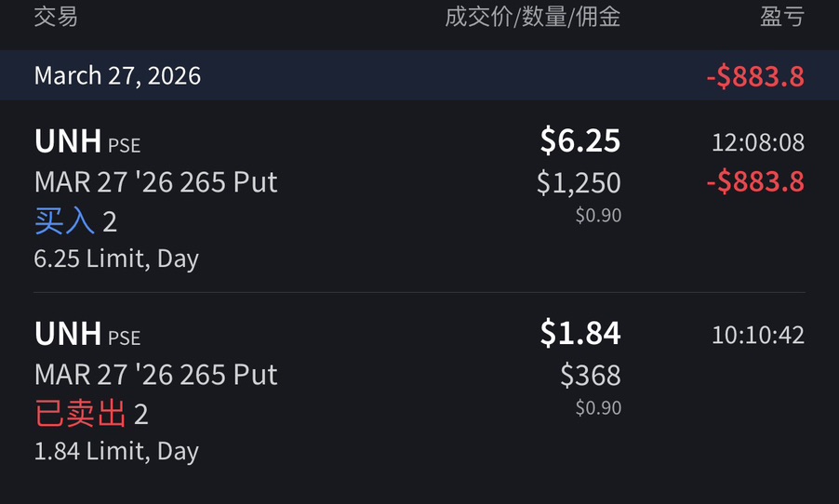
Task: Click the $0.90 commission under $368
Action: pos(598,407)
